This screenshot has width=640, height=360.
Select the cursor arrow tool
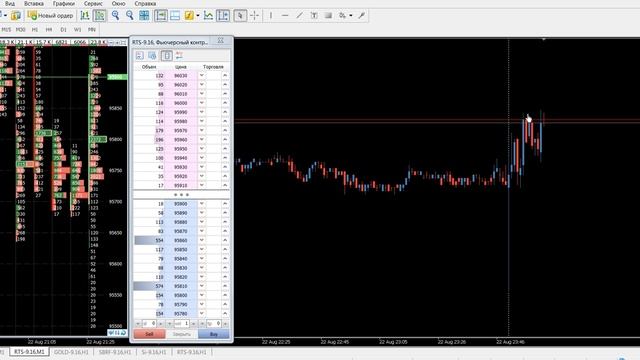[x=240, y=16]
